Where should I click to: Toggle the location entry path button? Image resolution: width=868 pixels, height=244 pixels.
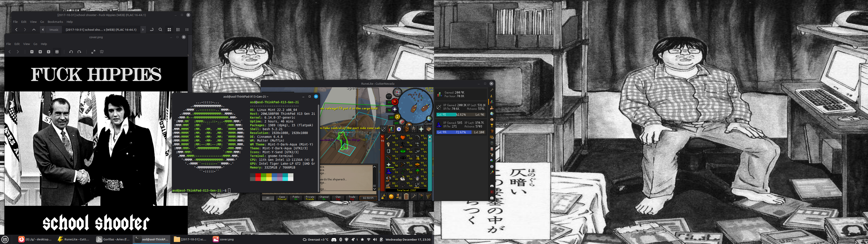152,30
